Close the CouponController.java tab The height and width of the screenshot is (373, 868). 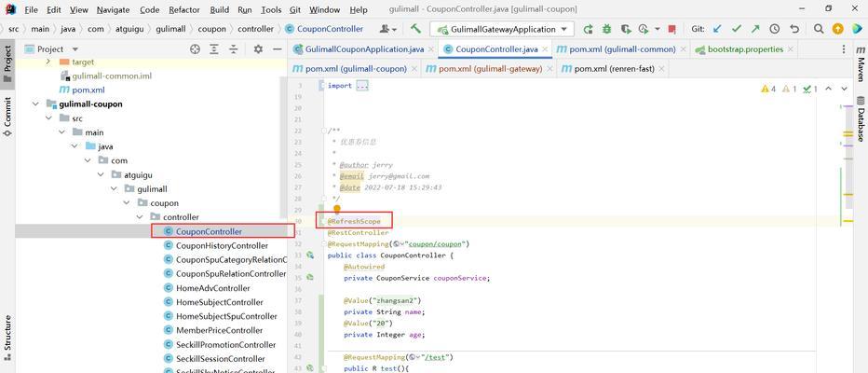point(545,49)
